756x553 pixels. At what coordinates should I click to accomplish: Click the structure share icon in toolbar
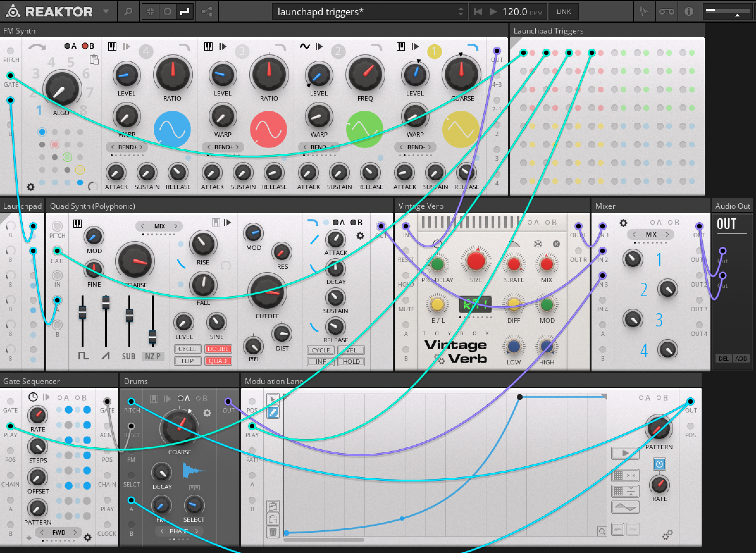click(x=207, y=12)
